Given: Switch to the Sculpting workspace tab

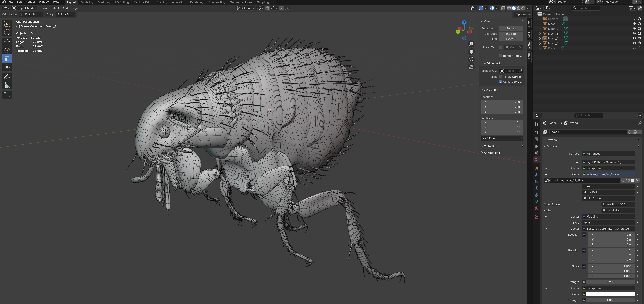Looking at the screenshot, I should 104,2.
